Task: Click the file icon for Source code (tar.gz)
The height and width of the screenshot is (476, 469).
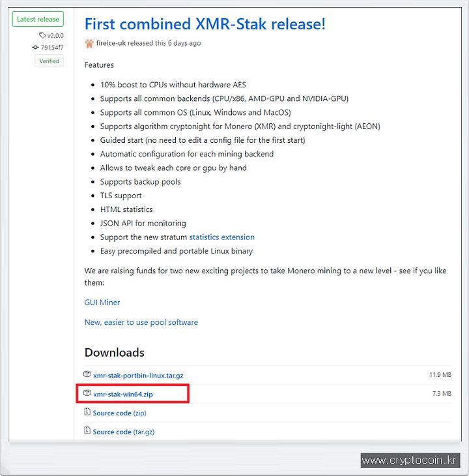Action: pos(87,430)
